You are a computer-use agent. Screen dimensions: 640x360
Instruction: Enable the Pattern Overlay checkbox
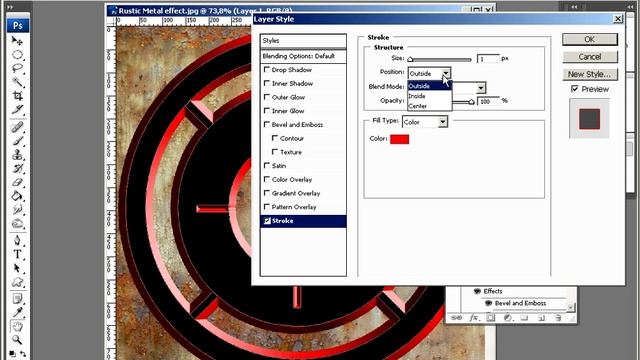click(267, 207)
